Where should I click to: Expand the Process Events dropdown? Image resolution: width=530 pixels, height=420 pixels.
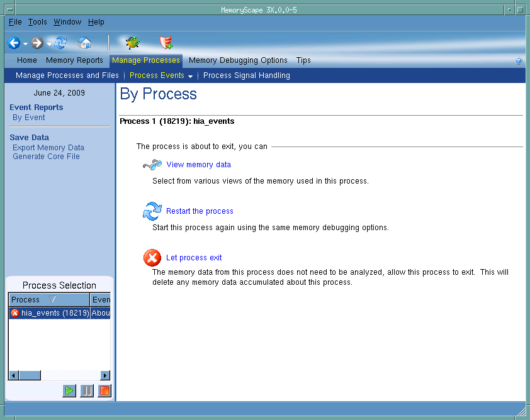[x=190, y=76]
